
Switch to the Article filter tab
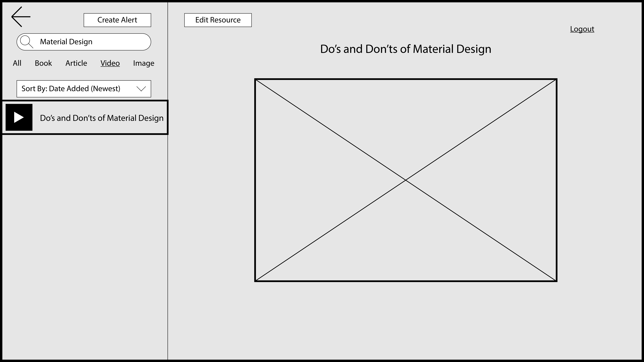(x=76, y=63)
